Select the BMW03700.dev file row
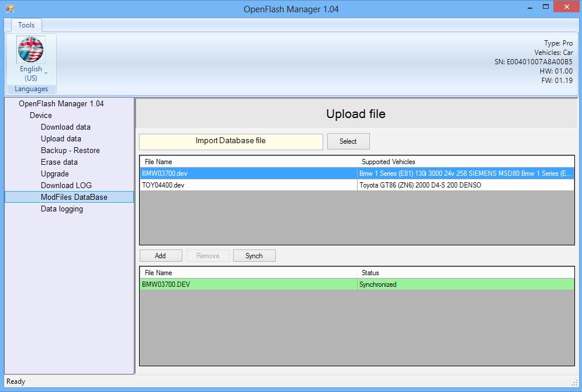The image size is (582, 392). 356,174
